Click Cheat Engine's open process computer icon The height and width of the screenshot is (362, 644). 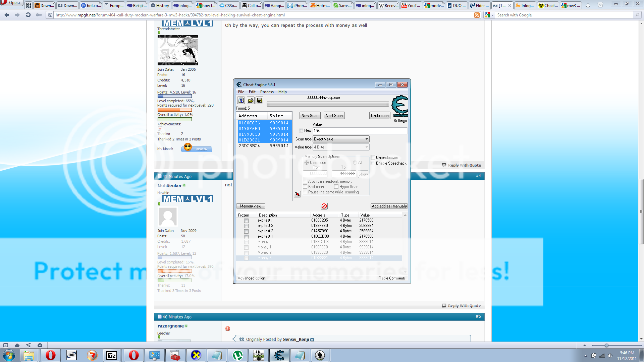tap(241, 100)
